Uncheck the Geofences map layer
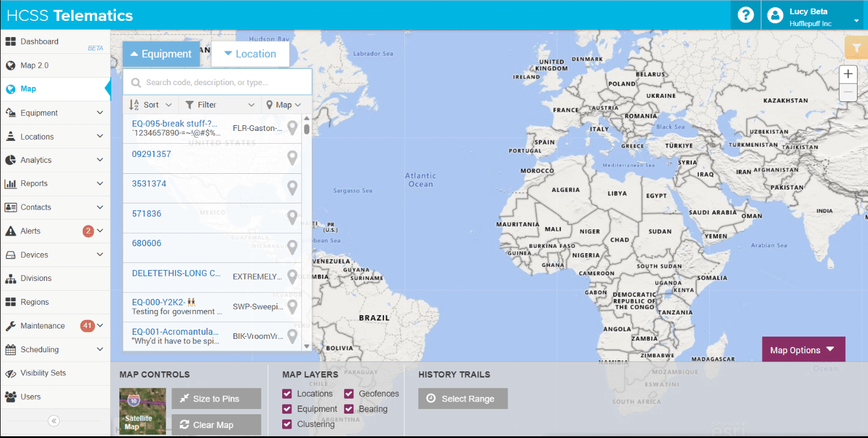 (x=349, y=394)
